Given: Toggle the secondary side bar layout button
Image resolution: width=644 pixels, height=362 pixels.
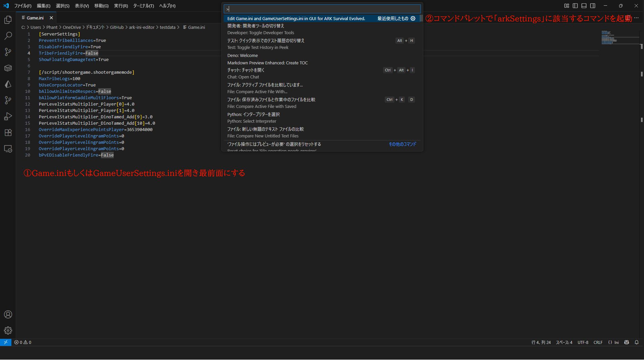Looking at the screenshot, I should tap(593, 6).
